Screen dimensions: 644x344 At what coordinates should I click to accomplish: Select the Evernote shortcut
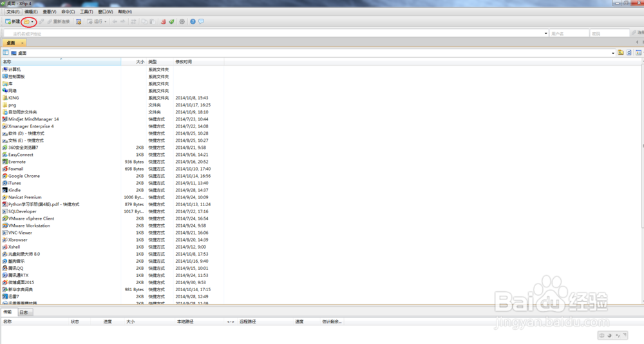pos(14,162)
